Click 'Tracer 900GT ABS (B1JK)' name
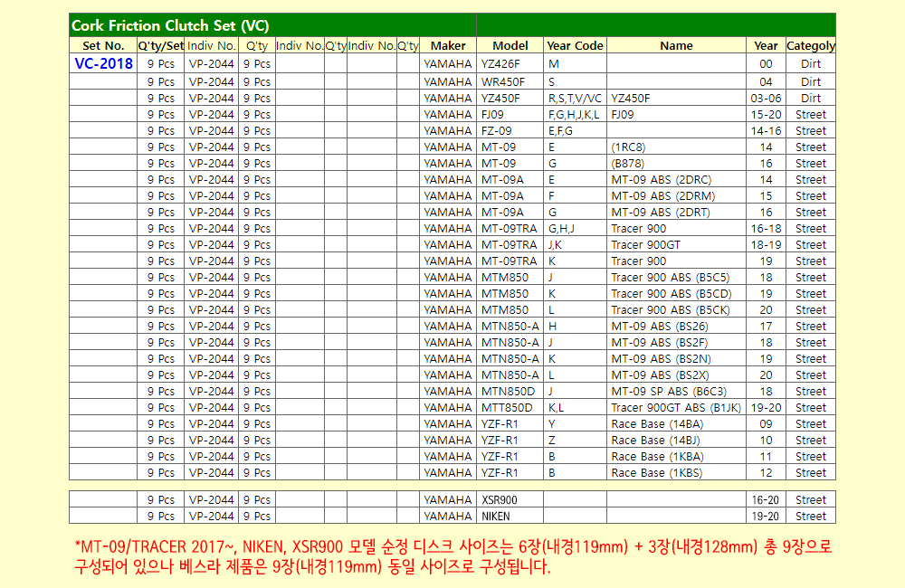Screen dimensions: 905x588 pos(676,407)
